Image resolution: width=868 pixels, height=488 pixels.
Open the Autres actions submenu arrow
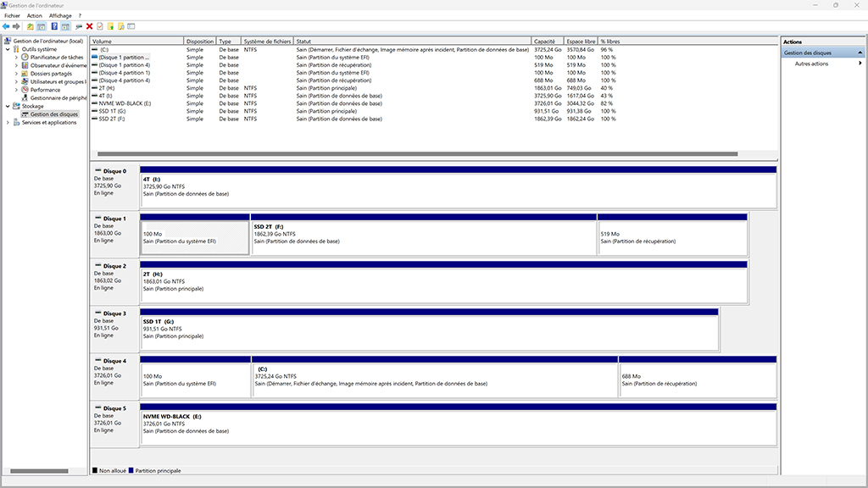click(860, 64)
